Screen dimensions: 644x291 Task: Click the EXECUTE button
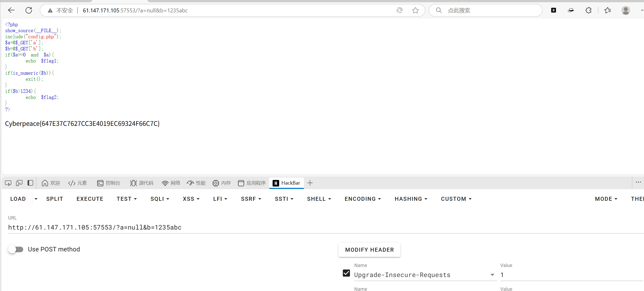coord(90,199)
